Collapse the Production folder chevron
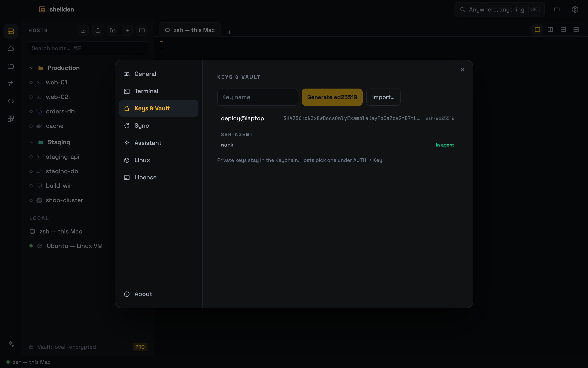This screenshot has height=368, width=588. click(x=32, y=68)
